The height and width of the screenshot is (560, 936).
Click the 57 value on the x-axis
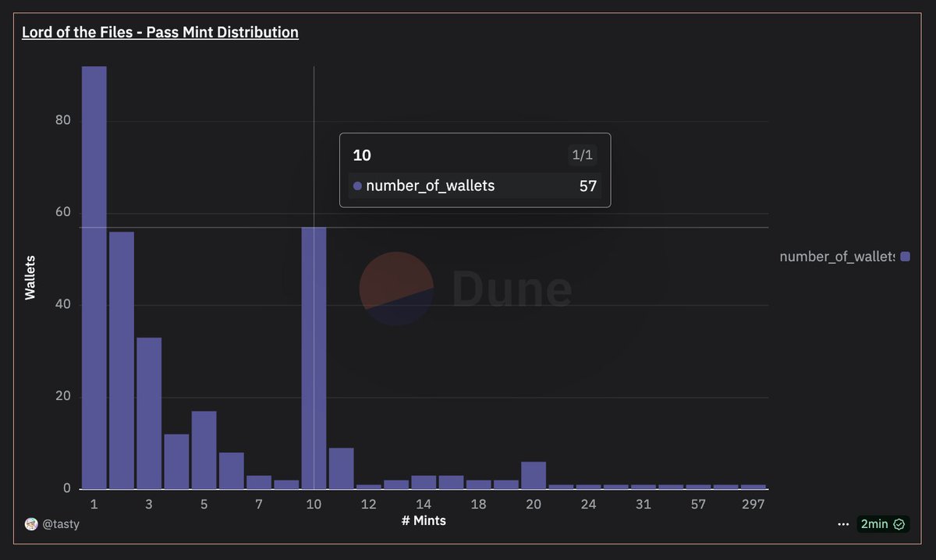click(x=698, y=505)
